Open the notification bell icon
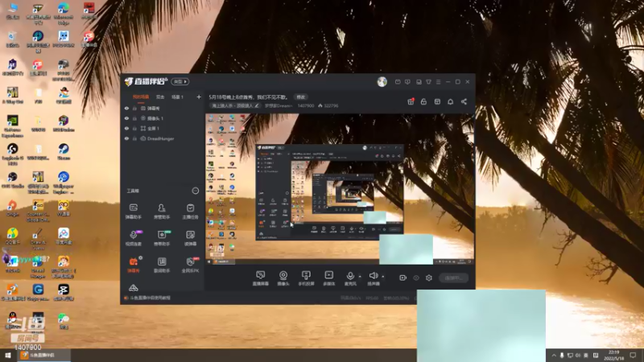 point(450,101)
